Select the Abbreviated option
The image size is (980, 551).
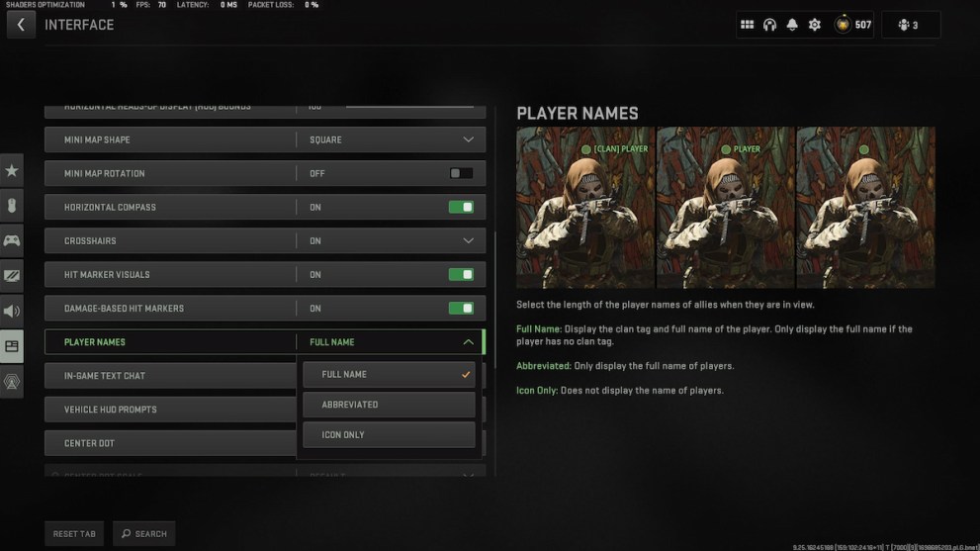[389, 405]
